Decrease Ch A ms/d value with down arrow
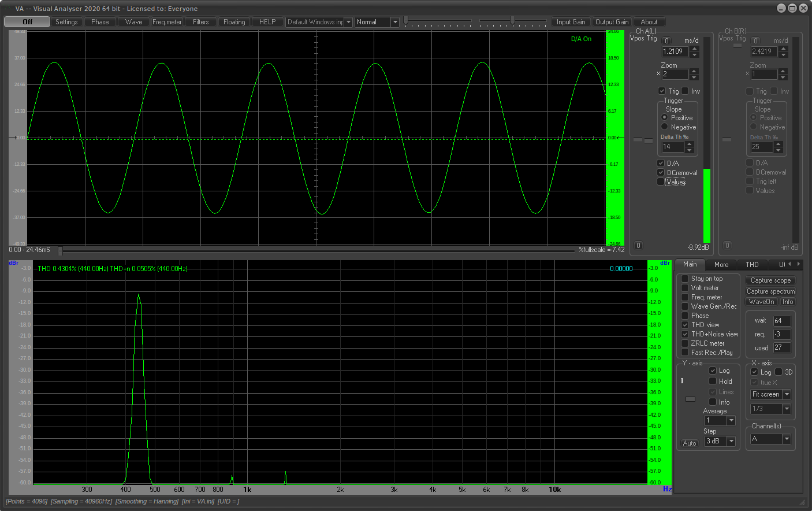Viewport: 812px width, 511px height. (694, 54)
